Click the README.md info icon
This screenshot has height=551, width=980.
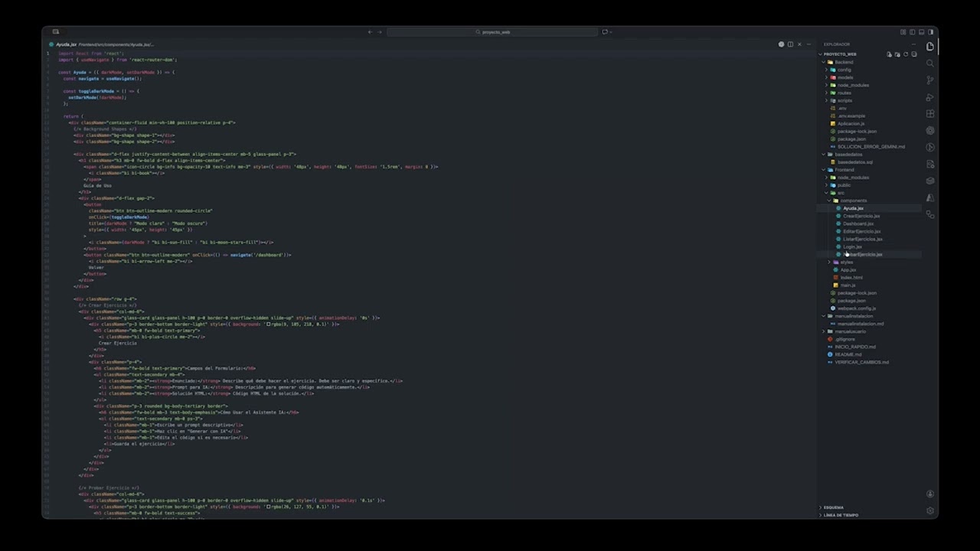[x=830, y=354]
